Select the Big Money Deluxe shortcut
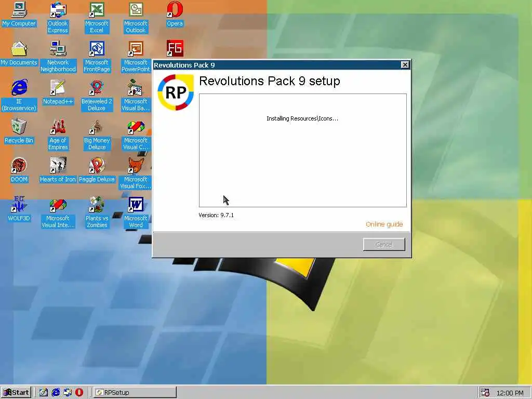 (97, 135)
